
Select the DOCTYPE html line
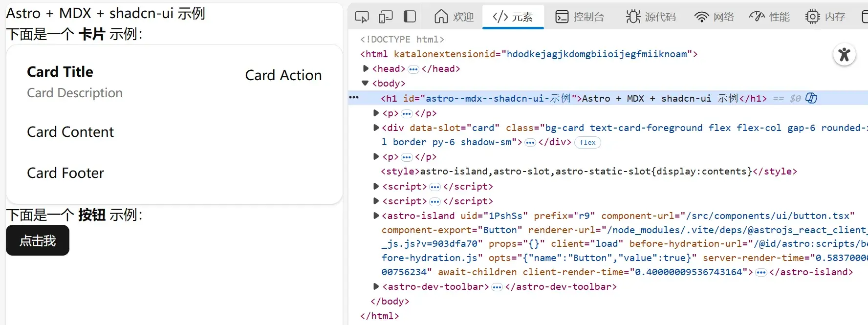(x=402, y=39)
